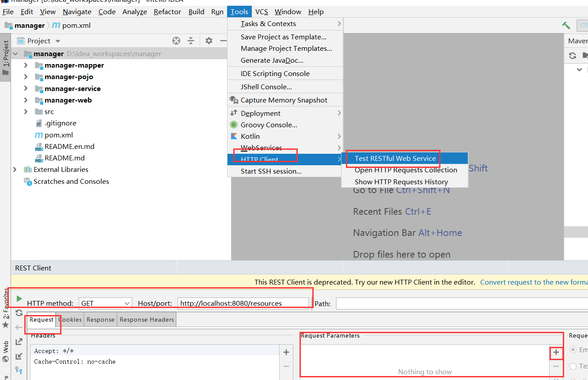
Task: Open the Refactor menu
Action: [167, 12]
